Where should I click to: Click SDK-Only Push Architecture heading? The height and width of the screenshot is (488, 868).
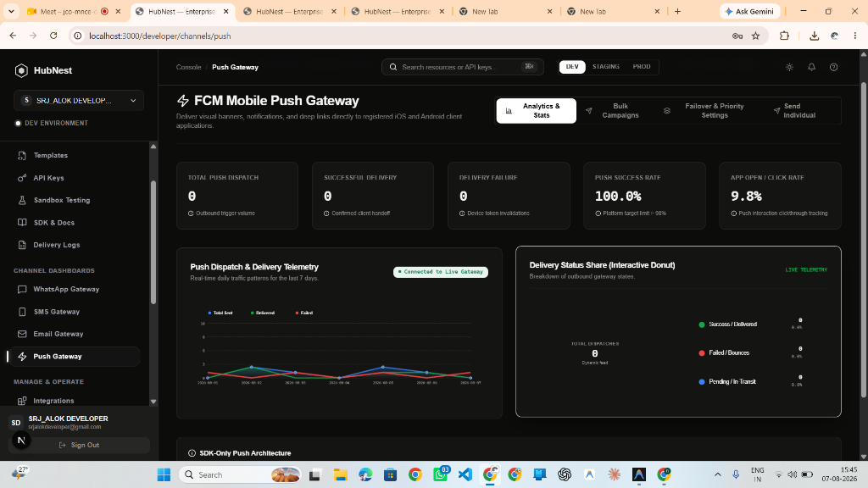pos(245,453)
